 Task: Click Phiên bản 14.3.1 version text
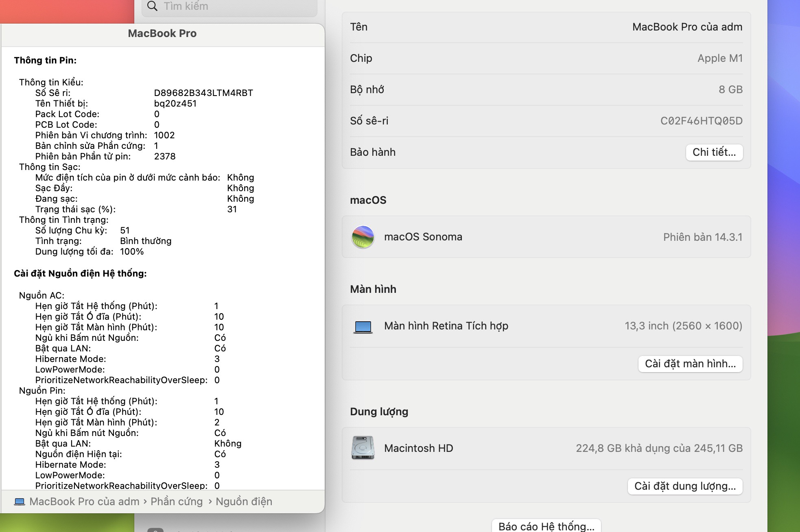tap(703, 237)
